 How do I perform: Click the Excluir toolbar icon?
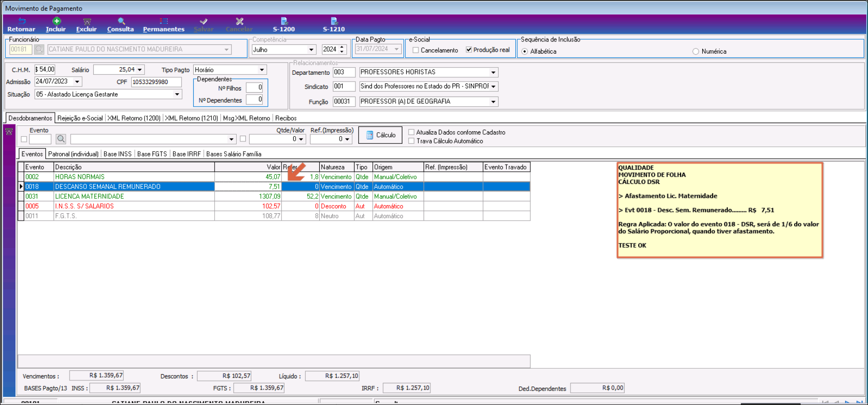87,21
